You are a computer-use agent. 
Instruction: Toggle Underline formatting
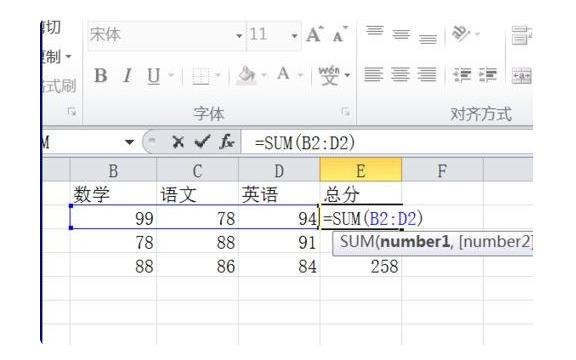point(153,76)
